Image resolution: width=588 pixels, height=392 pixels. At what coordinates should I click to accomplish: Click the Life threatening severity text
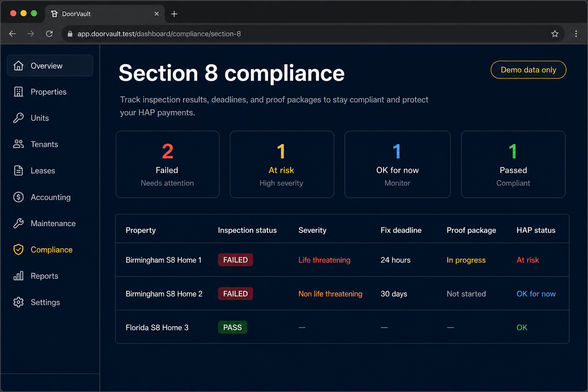click(x=324, y=260)
